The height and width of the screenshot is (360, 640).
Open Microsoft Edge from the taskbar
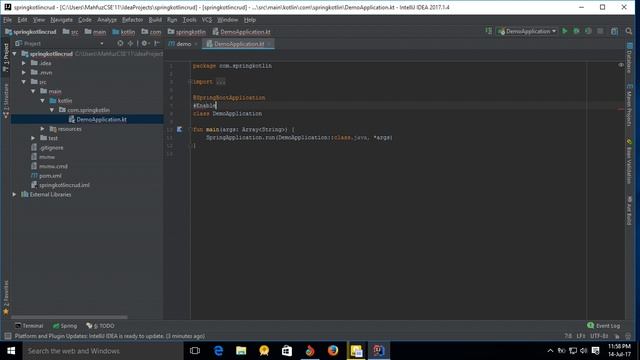tap(218, 351)
